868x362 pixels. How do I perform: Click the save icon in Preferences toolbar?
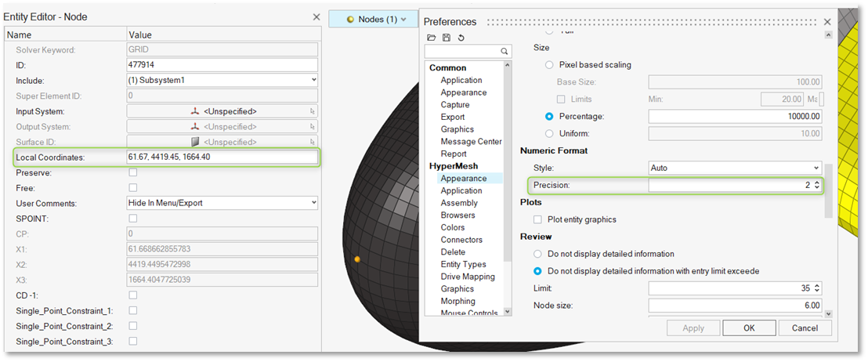coord(446,38)
